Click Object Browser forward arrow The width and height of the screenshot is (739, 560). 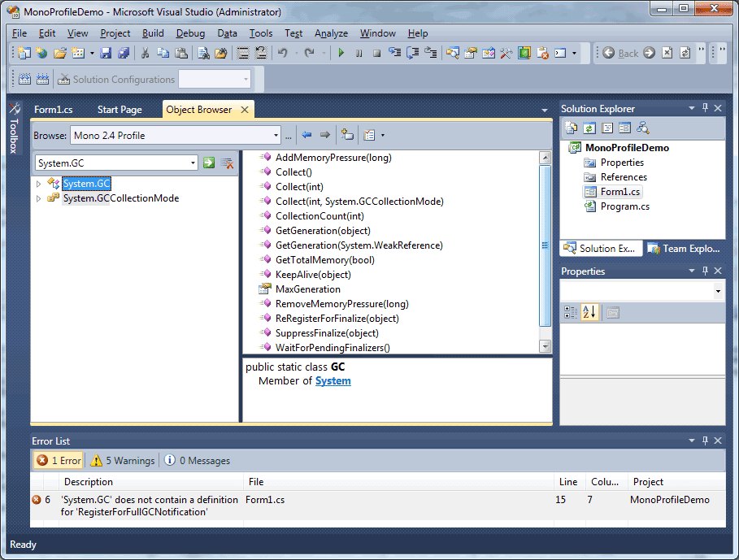click(x=324, y=135)
